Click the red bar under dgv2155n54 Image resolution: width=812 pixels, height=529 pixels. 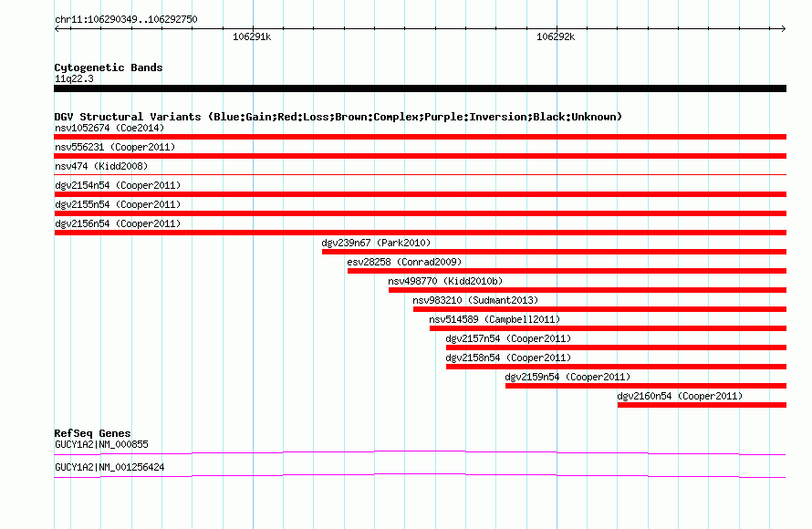click(x=420, y=213)
